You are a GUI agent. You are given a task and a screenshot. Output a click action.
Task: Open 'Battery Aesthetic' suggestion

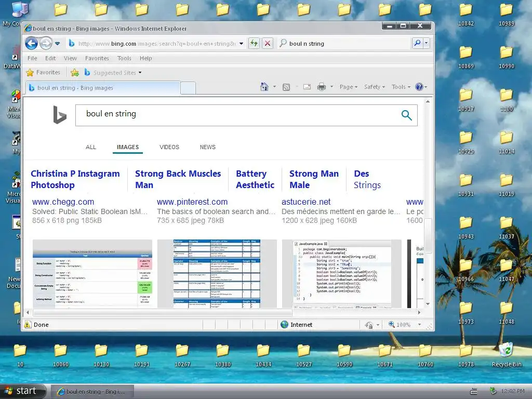point(255,179)
